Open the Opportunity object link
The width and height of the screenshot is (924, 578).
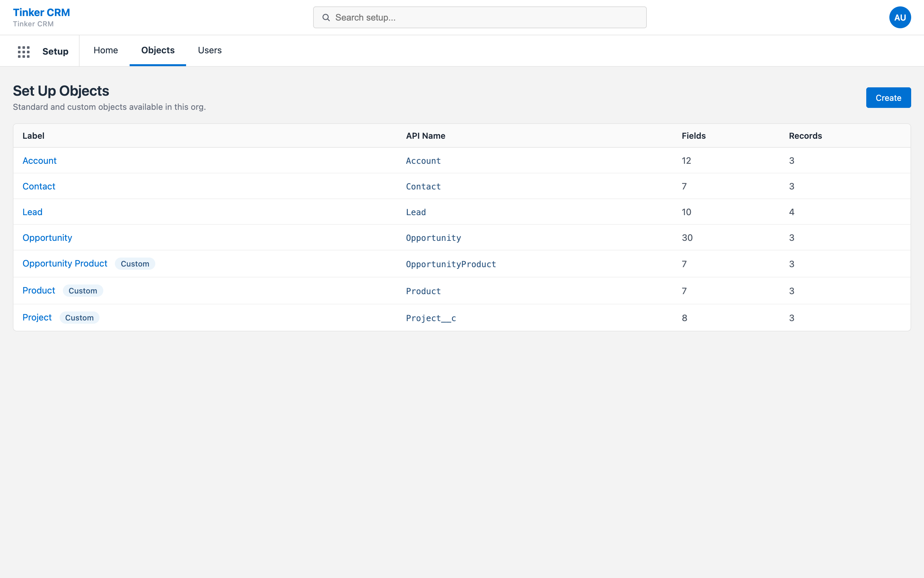pyautogui.click(x=47, y=238)
